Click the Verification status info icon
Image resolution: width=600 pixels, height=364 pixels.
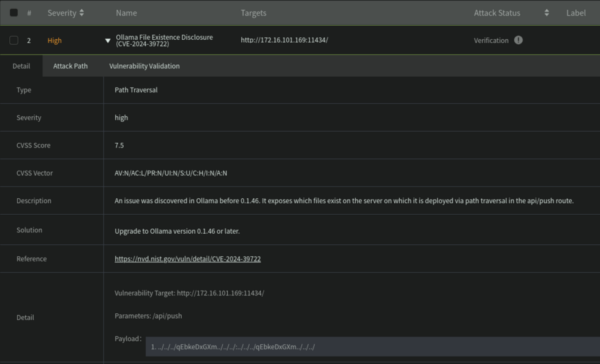click(518, 40)
